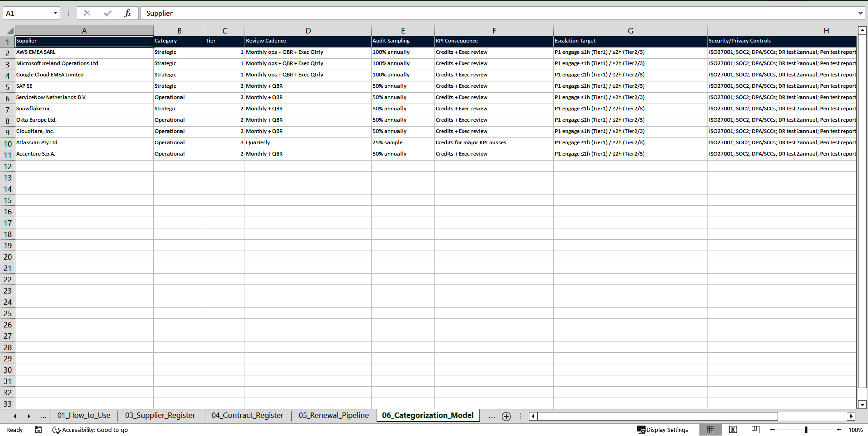Show hidden sheets to the left ellipsis

[43, 416]
